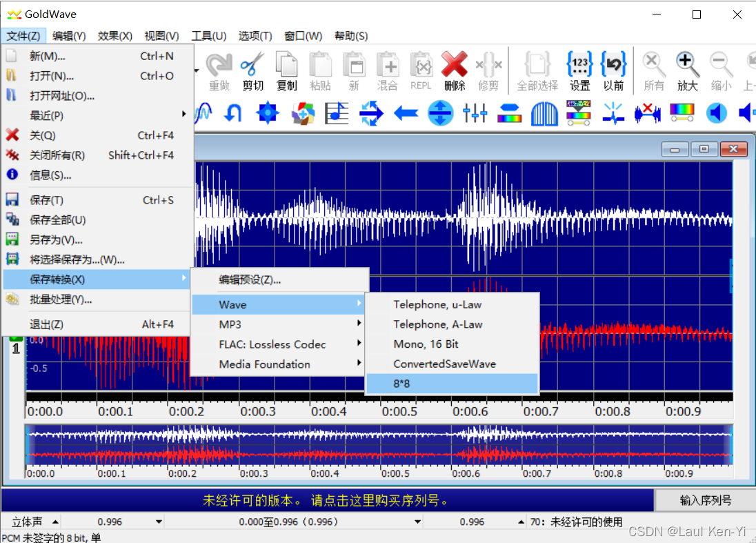Choose the Telephone, u-Law preset
The height and width of the screenshot is (543, 756).
(452, 304)
